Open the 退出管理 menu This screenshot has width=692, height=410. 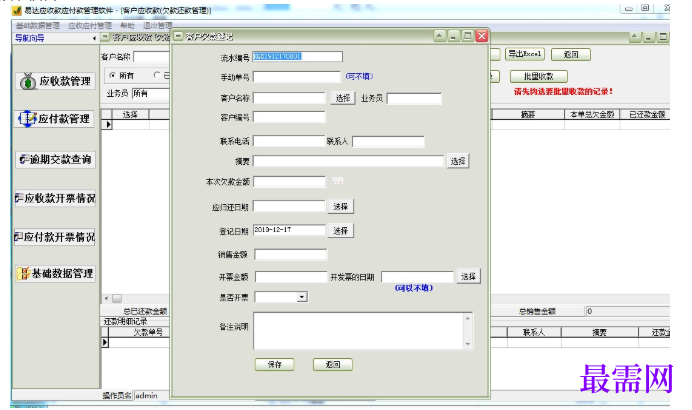click(158, 26)
